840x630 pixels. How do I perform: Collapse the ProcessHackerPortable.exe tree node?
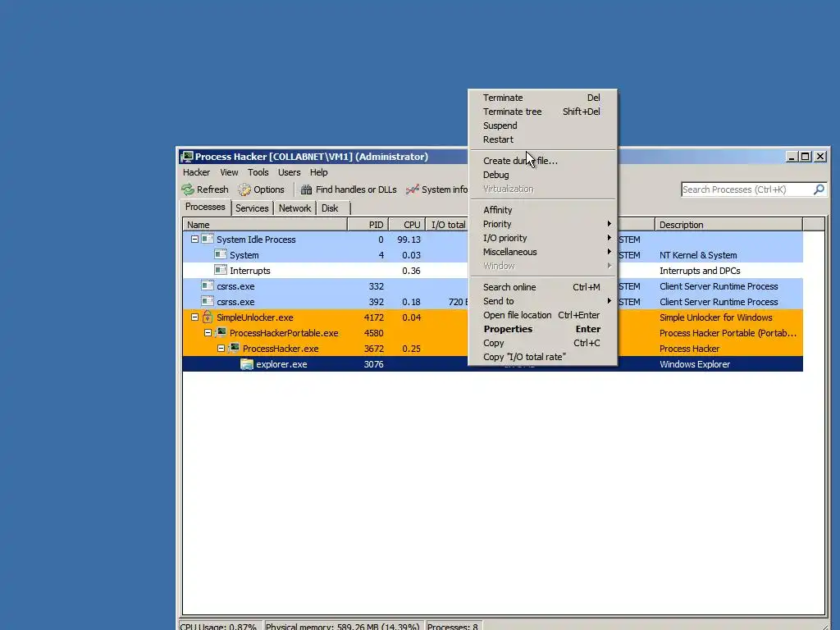click(x=208, y=333)
